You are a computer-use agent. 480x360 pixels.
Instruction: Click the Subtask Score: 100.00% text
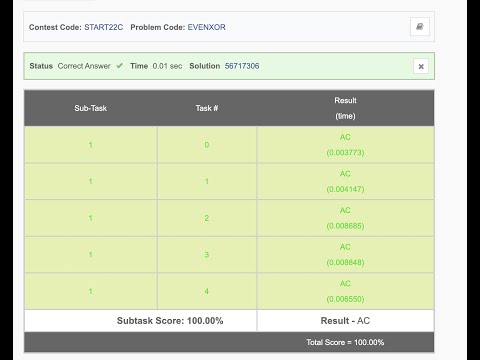click(170, 321)
